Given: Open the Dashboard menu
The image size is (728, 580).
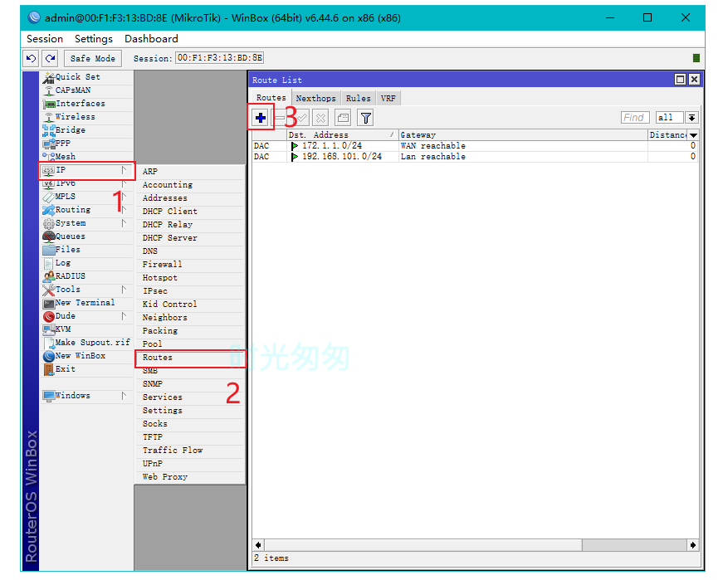Looking at the screenshot, I should point(151,39).
